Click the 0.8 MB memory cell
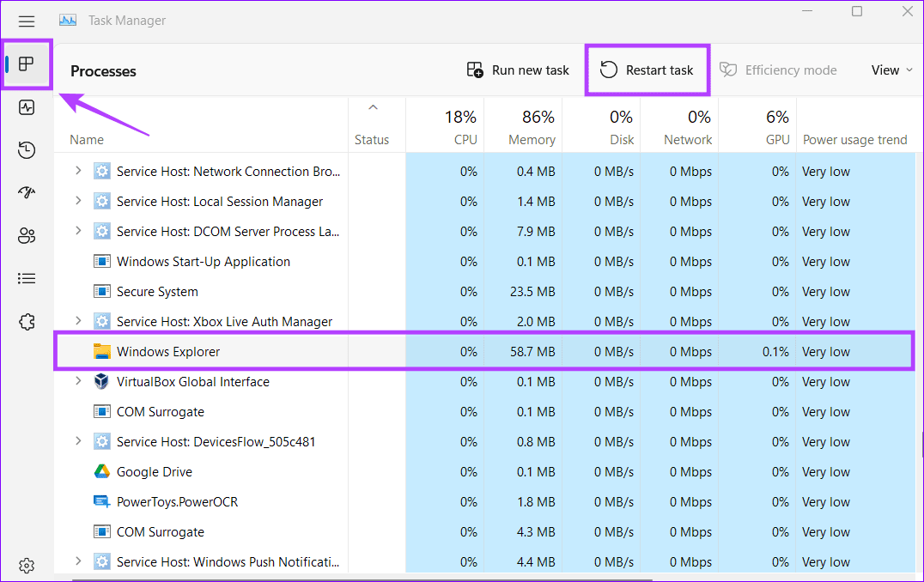 536,442
